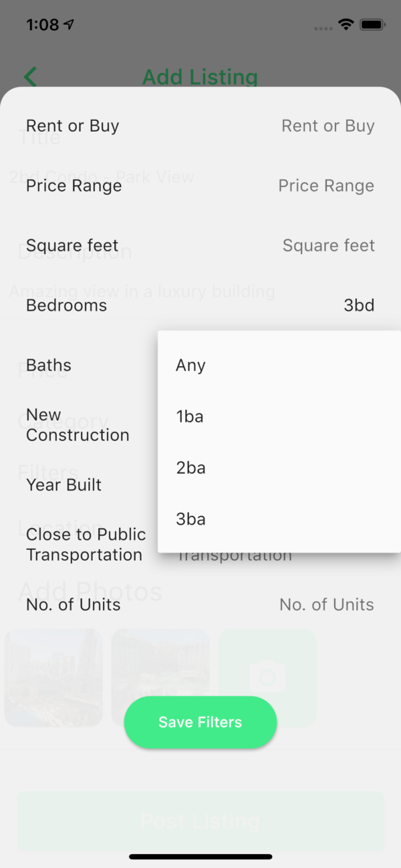The image size is (401, 868).
Task: Tap the back chevron arrow
Action: tap(29, 76)
